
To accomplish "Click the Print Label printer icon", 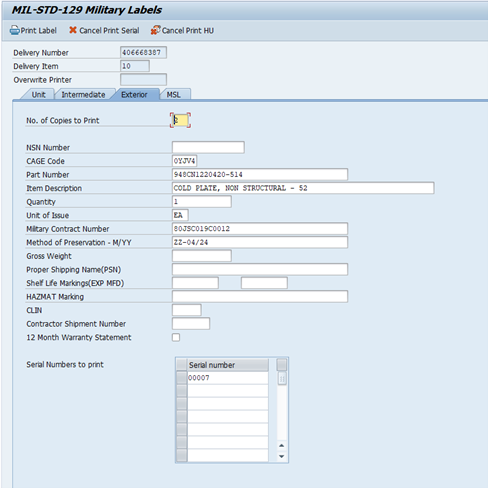I will click(x=15, y=30).
